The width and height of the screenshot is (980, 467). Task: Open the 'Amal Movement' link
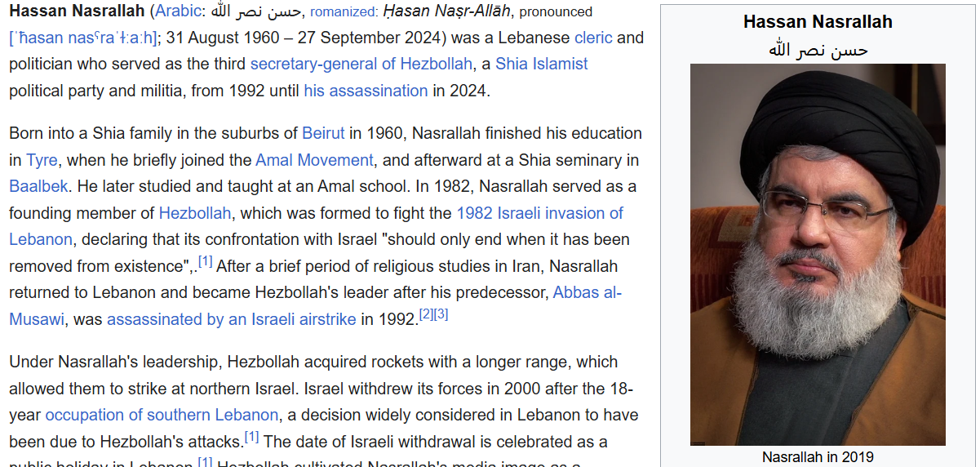(x=314, y=160)
